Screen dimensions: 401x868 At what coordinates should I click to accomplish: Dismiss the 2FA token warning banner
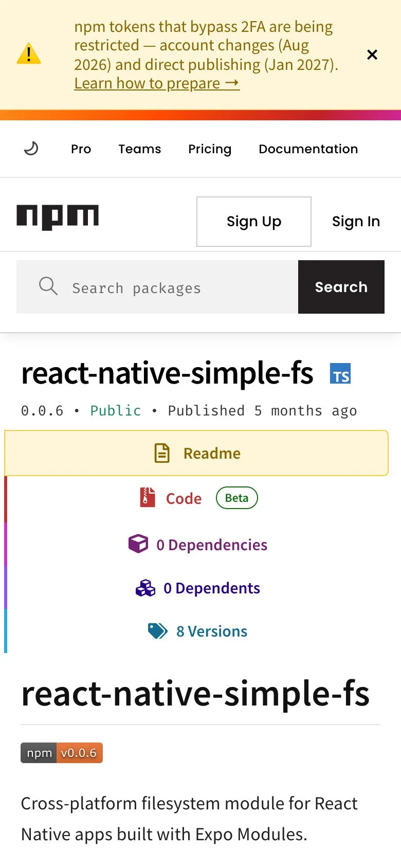[x=372, y=55]
